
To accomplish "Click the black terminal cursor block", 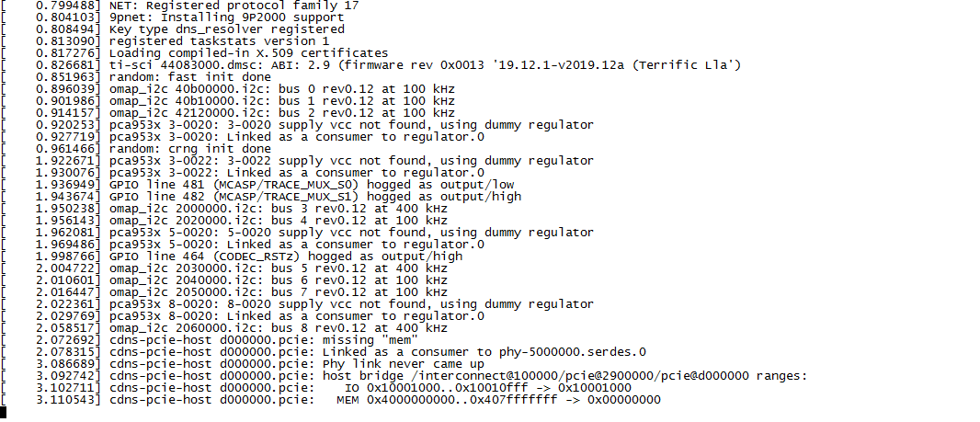I will coord(3,412).
